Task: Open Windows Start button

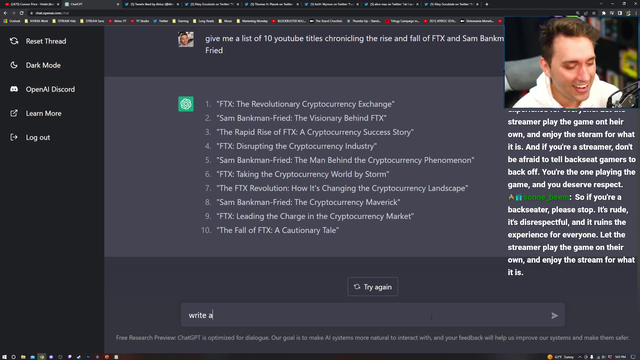Action: click(x=4, y=357)
